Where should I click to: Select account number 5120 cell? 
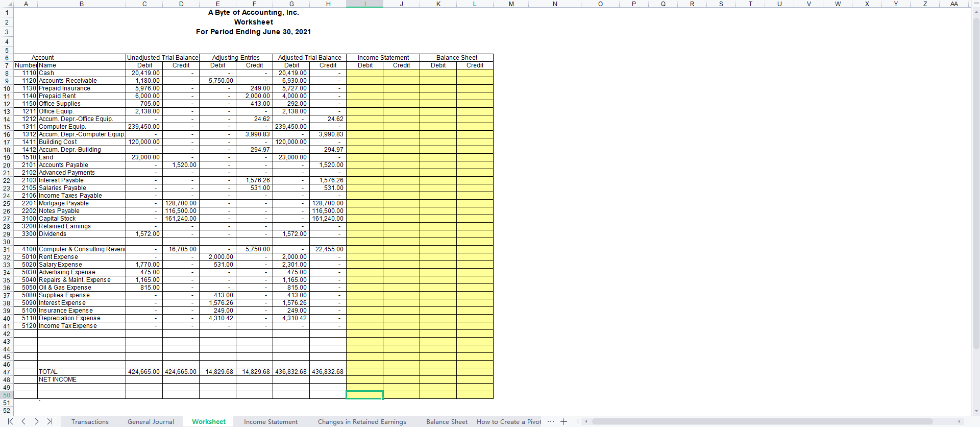click(x=26, y=326)
